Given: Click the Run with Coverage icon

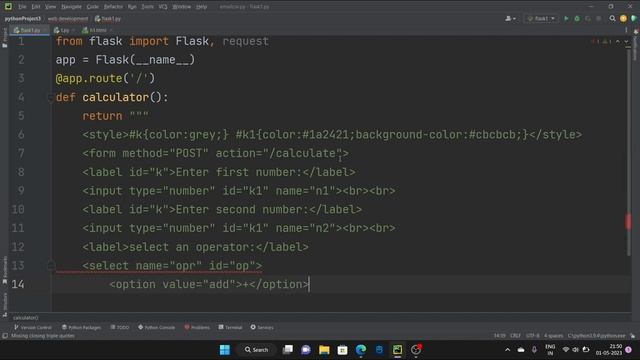Looking at the screenshot, I should click(x=588, y=18).
